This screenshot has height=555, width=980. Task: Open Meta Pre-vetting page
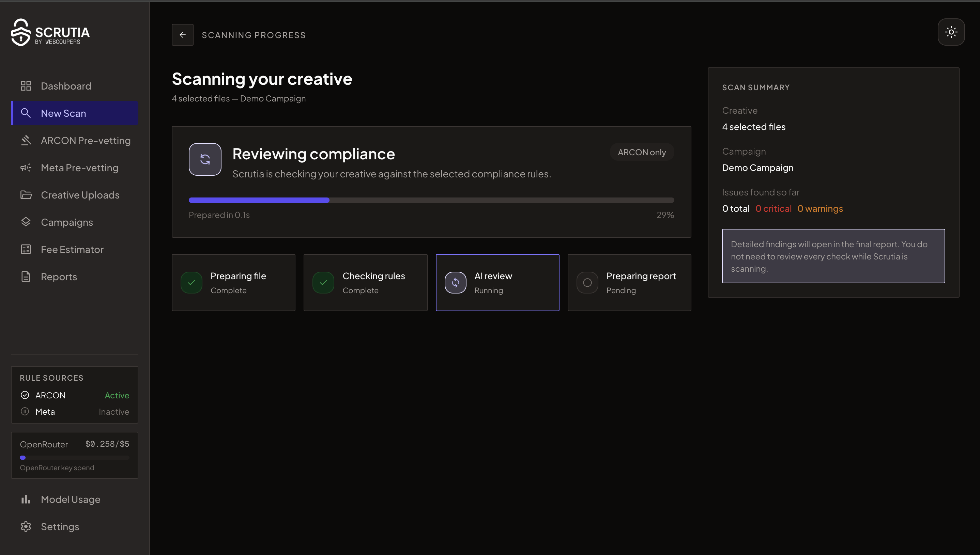pyautogui.click(x=74, y=168)
